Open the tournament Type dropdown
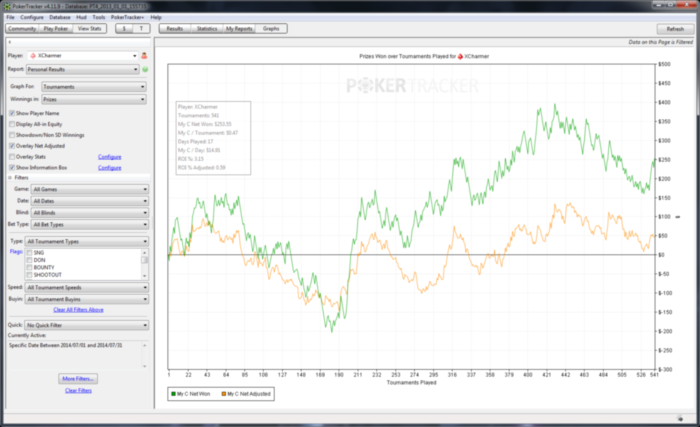The height and width of the screenshot is (427, 700). click(x=87, y=241)
